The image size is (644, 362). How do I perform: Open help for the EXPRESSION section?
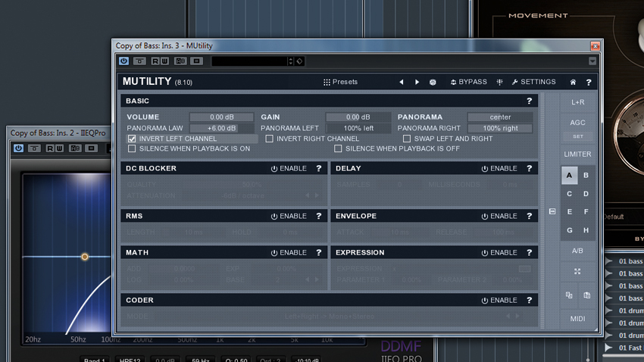click(x=530, y=252)
